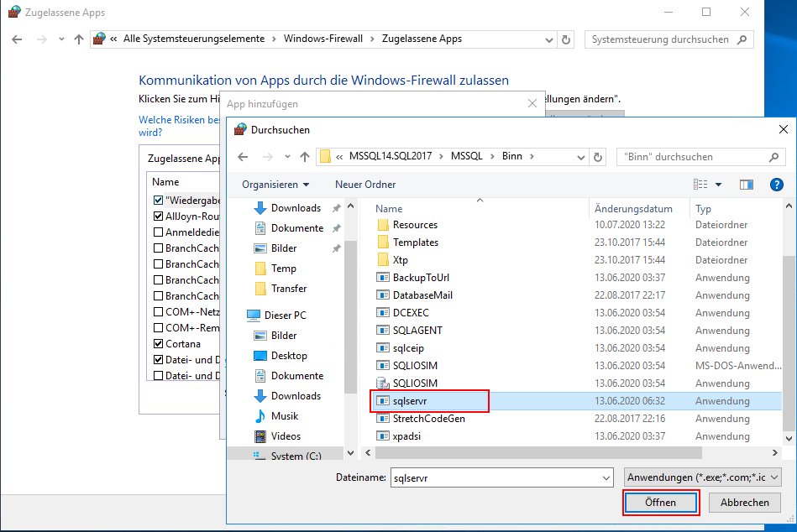
Task: Check the Anmeldedienst entry checkbox
Action: 158,232
